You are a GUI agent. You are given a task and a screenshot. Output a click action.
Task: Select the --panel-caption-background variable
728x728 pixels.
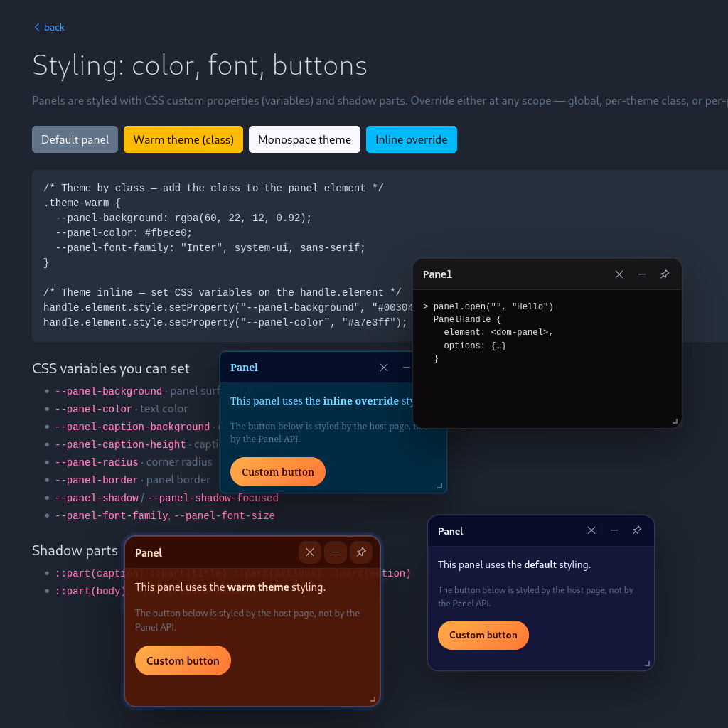(x=132, y=427)
